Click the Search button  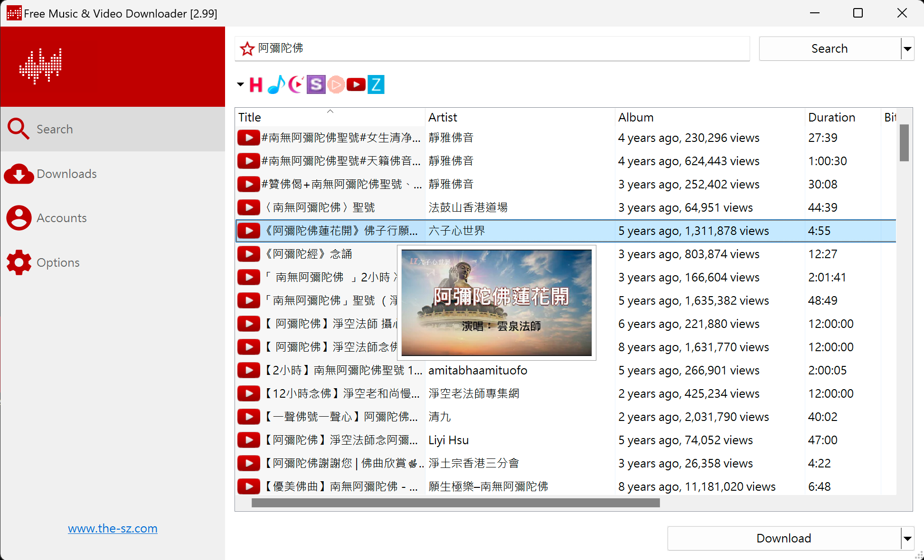[830, 49]
